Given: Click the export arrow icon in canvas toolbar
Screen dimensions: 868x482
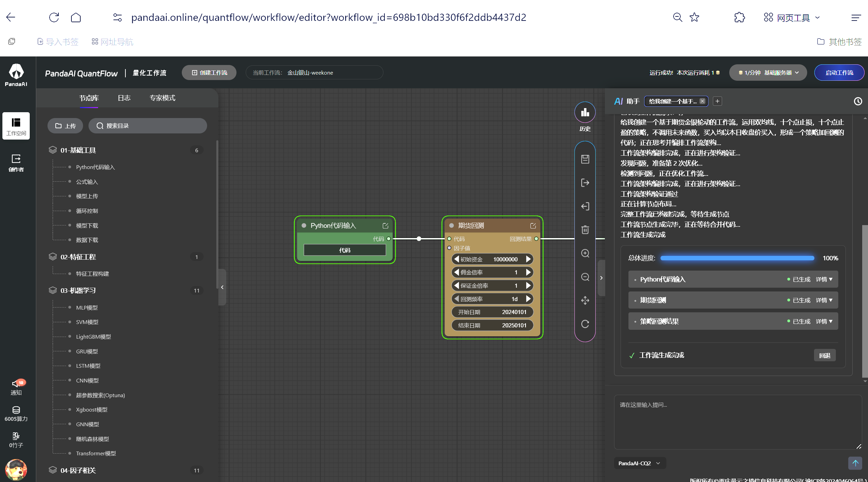Looking at the screenshot, I should coord(585,183).
